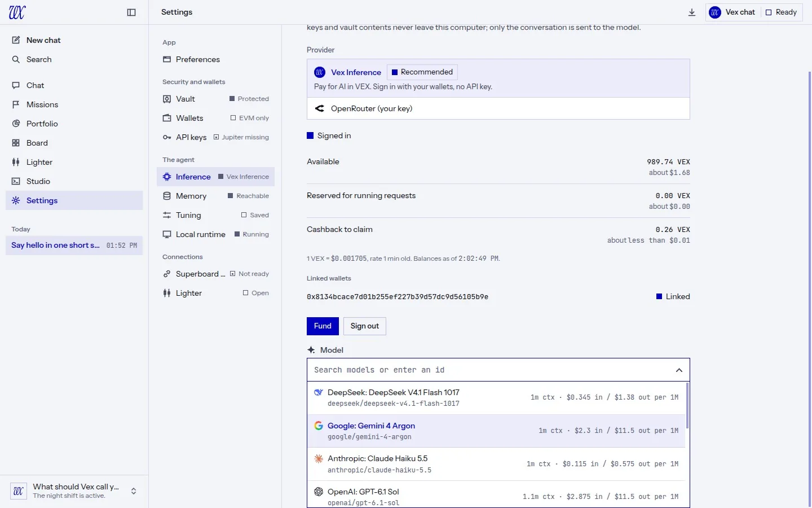Click the Studio terminal icon
Image resolution: width=812 pixels, height=508 pixels.
[16, 181]
